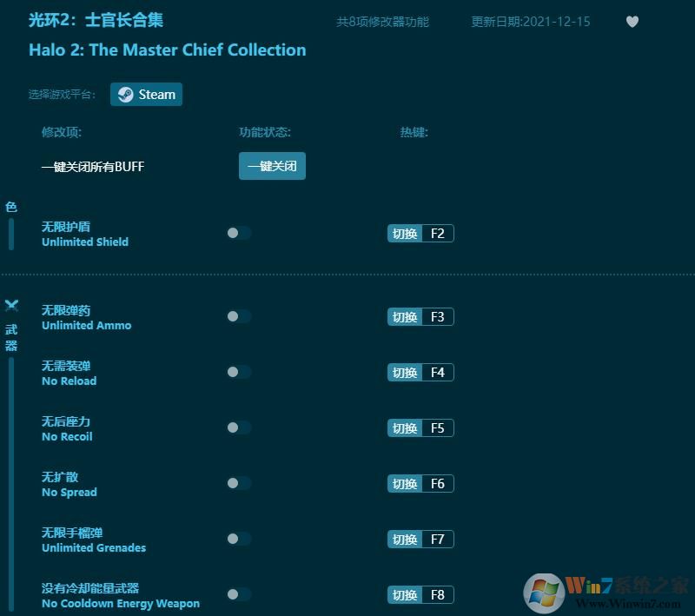The width and height of the screenshot is (695, 616).
Task: Enable the No Reload toggle
Action: (x=237, y=372)
